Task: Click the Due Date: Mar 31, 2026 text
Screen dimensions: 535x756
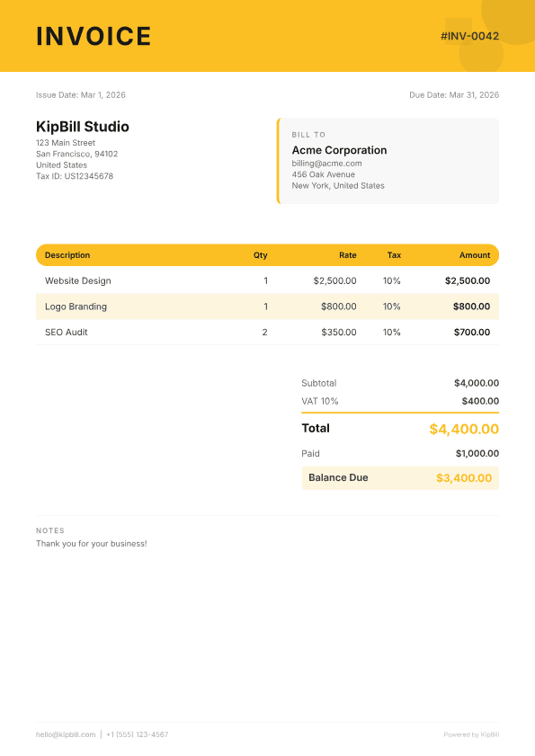Action: [454, 95]
